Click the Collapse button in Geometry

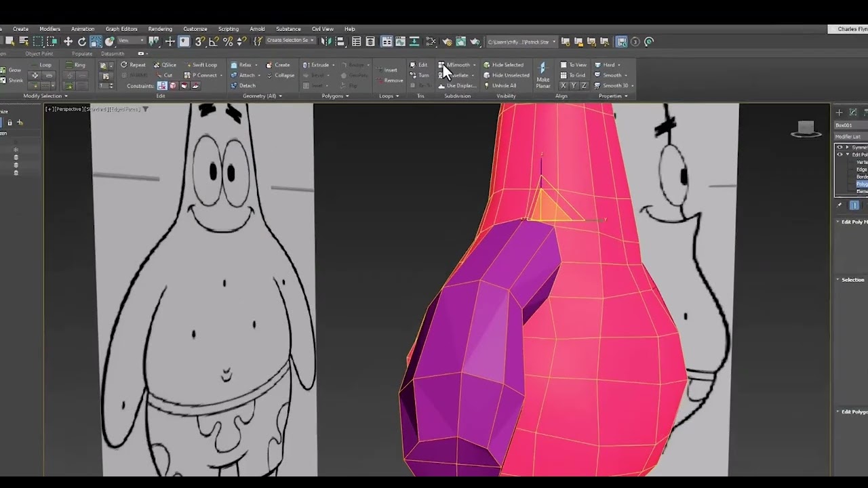tap(279, 75)
